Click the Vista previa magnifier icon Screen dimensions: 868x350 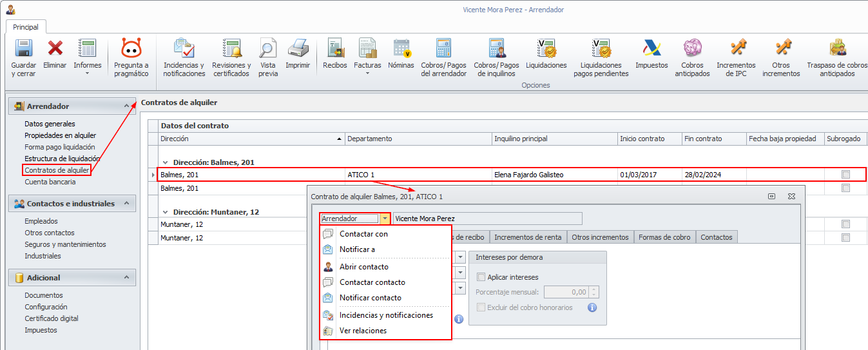click(268, 48)
